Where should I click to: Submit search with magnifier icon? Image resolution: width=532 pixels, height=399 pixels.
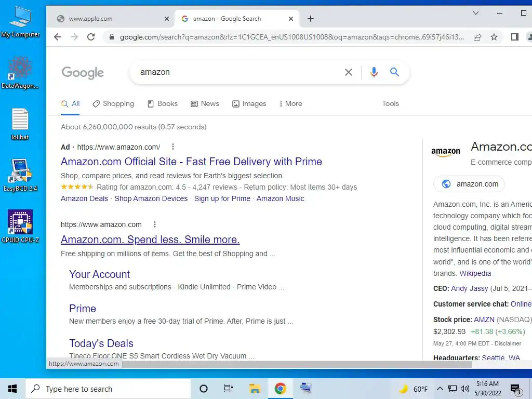tap(394, 72)
